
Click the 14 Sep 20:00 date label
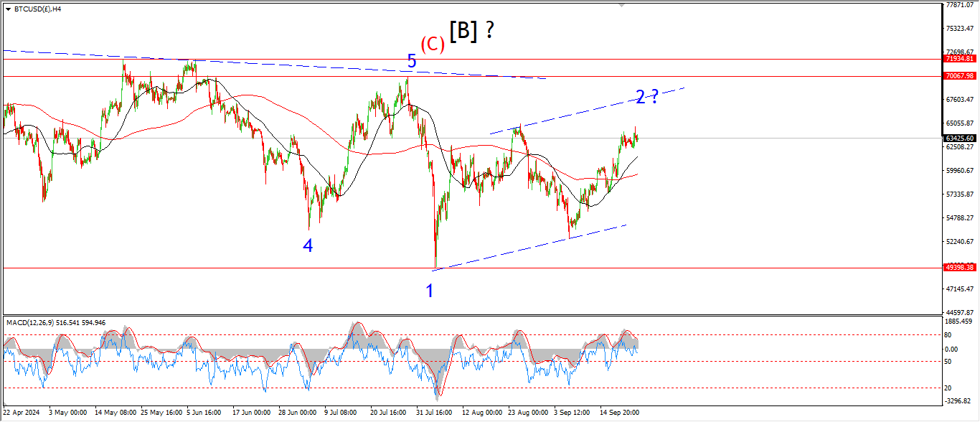620,413
